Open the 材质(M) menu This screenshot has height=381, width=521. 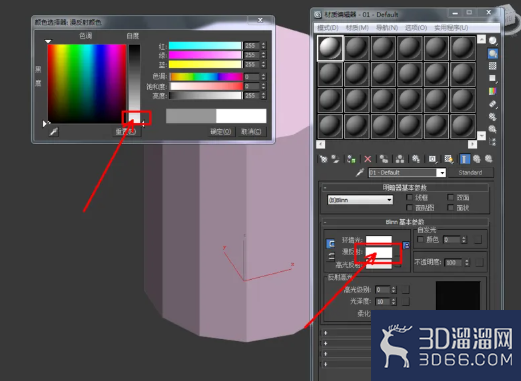(357, 28)
